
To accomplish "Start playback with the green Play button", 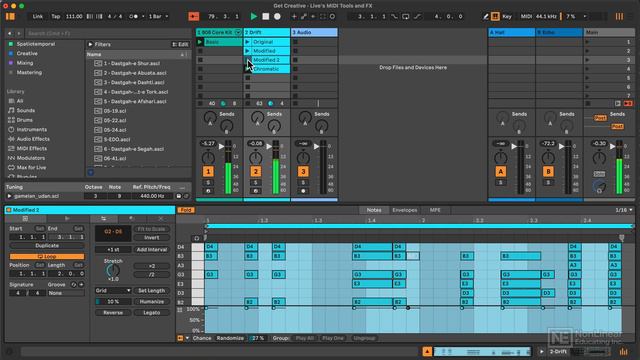I will click(x=253, y=16).
